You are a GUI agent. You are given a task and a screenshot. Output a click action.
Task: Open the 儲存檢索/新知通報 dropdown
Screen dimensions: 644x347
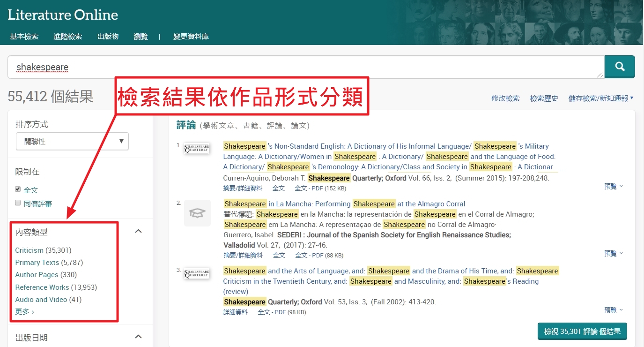click(x=601, y=98)
